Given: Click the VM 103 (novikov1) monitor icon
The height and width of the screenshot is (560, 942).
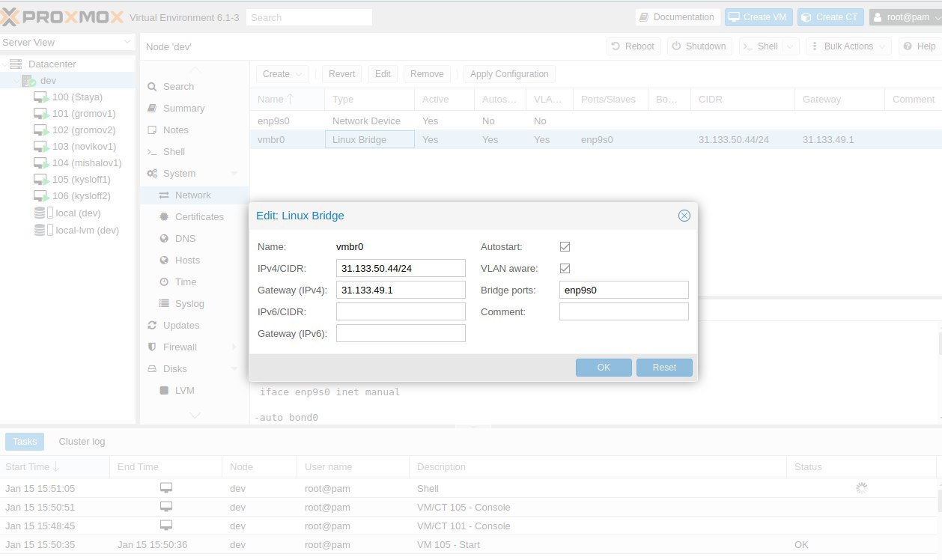Looking at the screenshot, I should coord(41,147).
